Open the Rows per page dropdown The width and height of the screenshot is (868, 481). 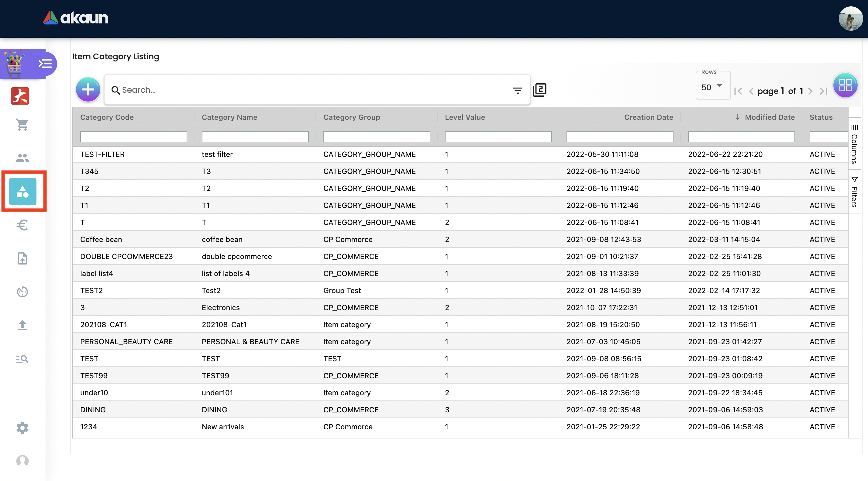pos(712,87)
